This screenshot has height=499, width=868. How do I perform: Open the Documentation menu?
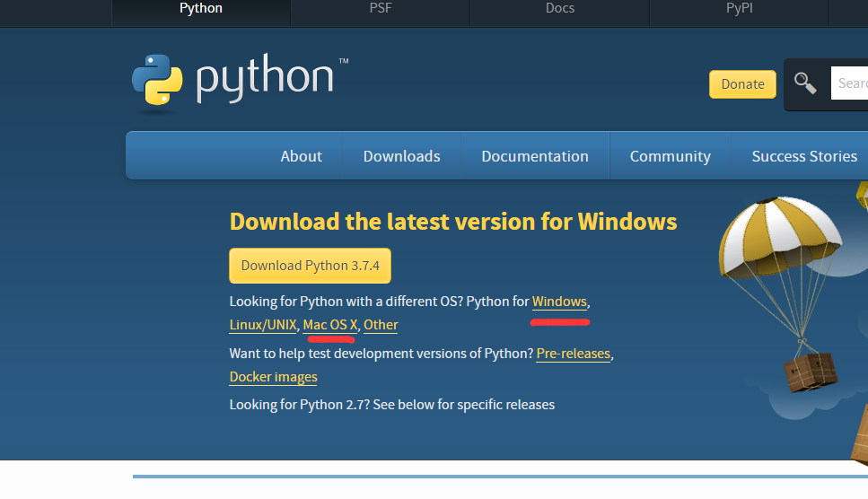[x=535, y=156]
